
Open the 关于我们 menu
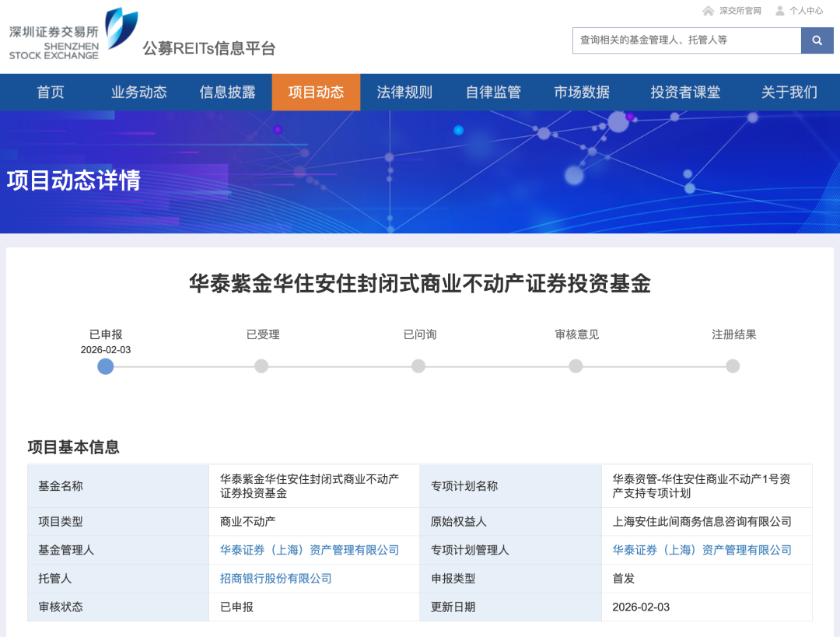tap(789, 92)
